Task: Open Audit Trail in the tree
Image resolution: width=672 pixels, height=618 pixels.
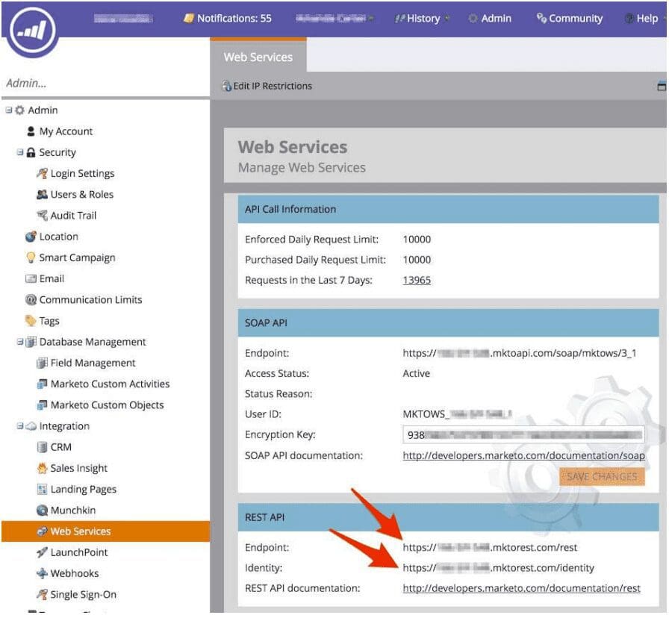Action: (x=74, y=216)
